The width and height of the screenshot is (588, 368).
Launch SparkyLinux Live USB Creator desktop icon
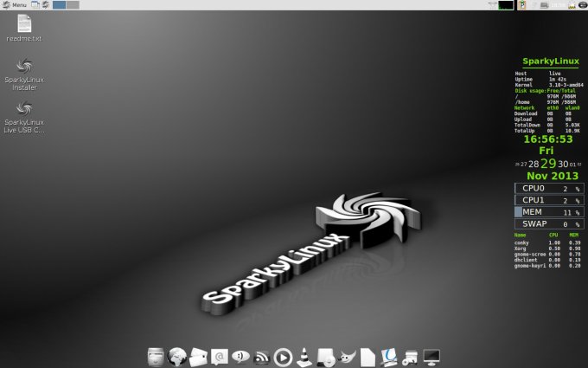pos(24,117)
